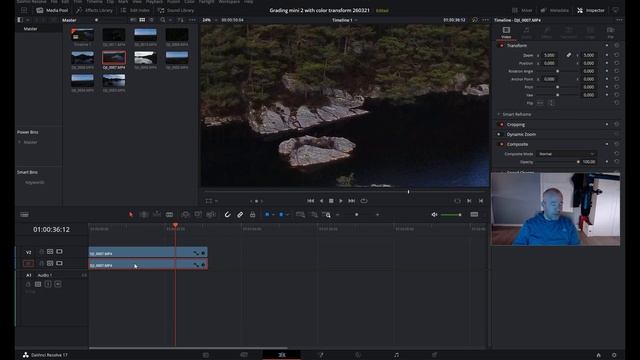Click the blue Marker icon
The width and height of the screenshot is (640, 360).
coord(281,215)
